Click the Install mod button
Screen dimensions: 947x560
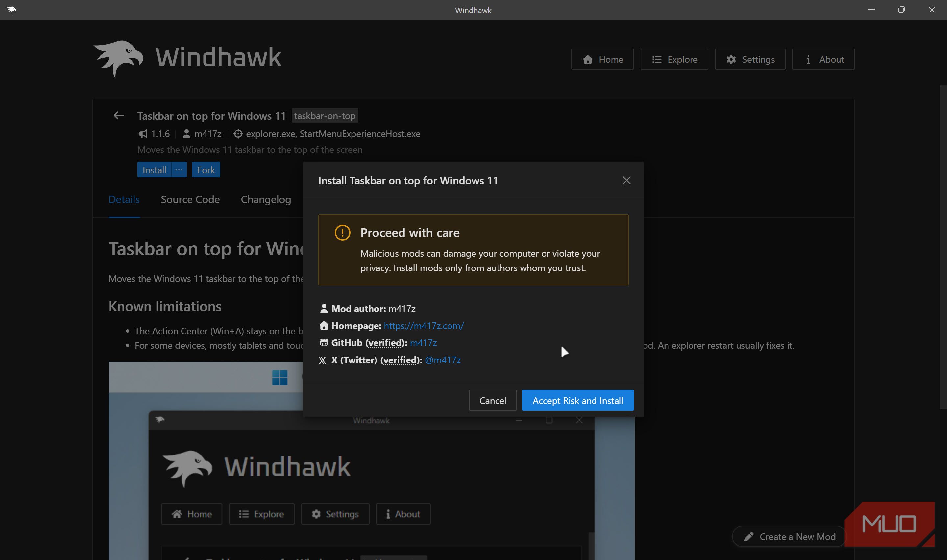[x=154, y=170]
